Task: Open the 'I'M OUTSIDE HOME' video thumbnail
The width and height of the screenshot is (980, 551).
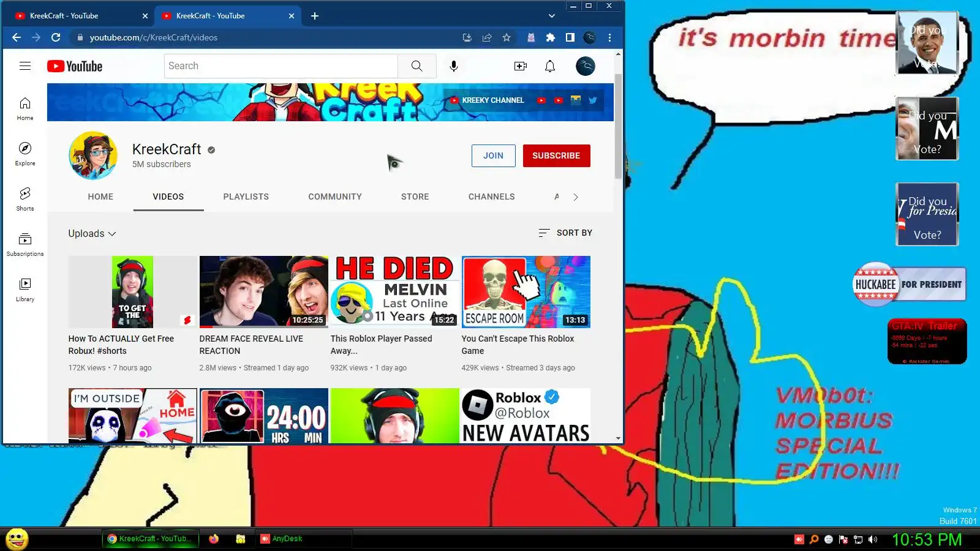Action: (x=133, y=416)
